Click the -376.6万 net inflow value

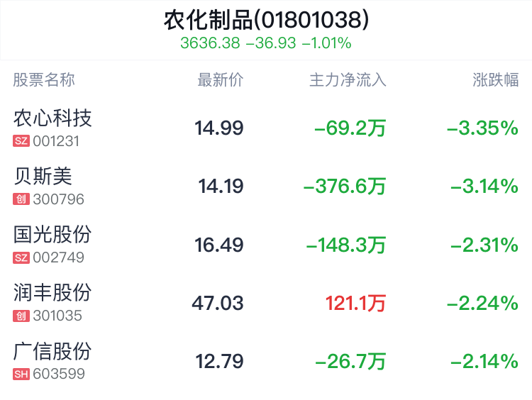pyautogui.click(x=345, y=187)
